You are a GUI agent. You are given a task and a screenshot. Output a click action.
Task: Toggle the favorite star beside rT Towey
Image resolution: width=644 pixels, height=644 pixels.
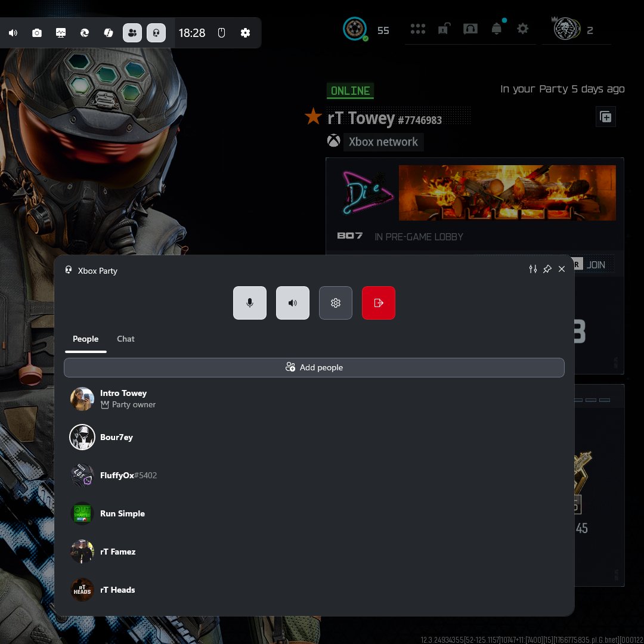[313, 116]
